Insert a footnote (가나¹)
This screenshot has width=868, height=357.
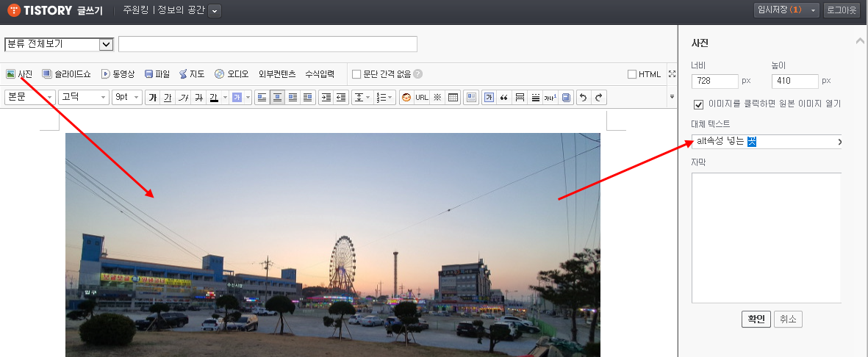[x=550, y=98]
